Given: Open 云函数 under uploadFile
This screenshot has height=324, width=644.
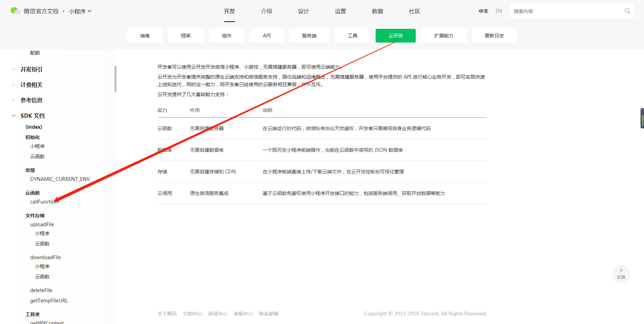Looking at the screenshot, I should click(x=42, y=244).
